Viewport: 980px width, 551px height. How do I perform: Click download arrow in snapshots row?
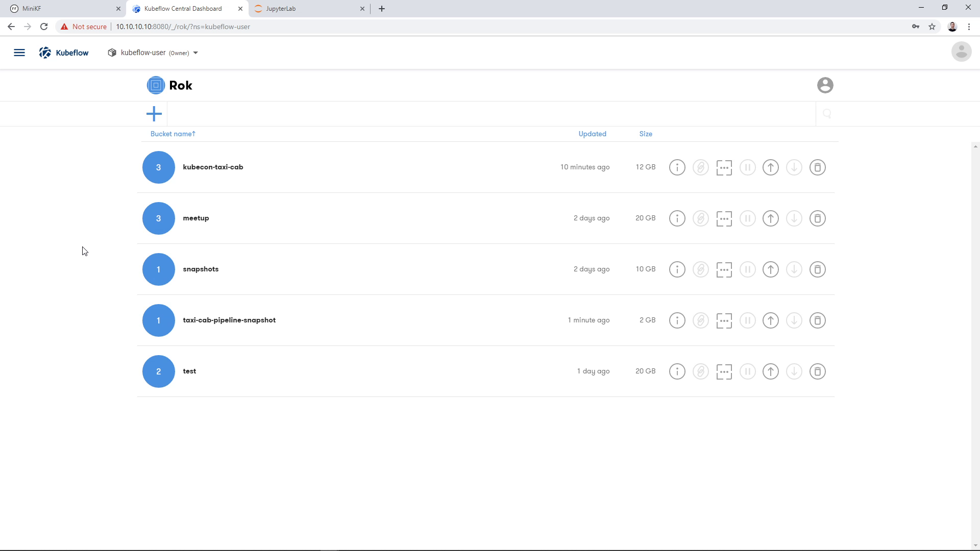(794, 269)
